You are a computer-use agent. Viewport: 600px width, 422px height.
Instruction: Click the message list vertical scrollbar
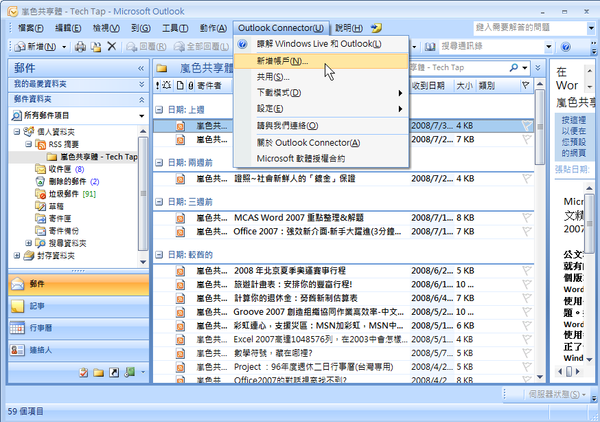point(540,231)
